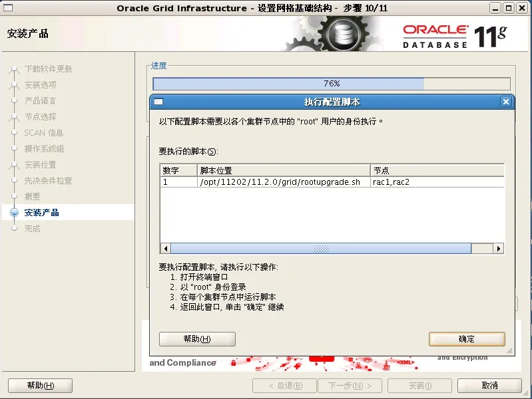Screen dimensions: 532x399
Task: Click the 安装位置 step in the sidebar
Action: pyautogui.click(x=41, y=164)
